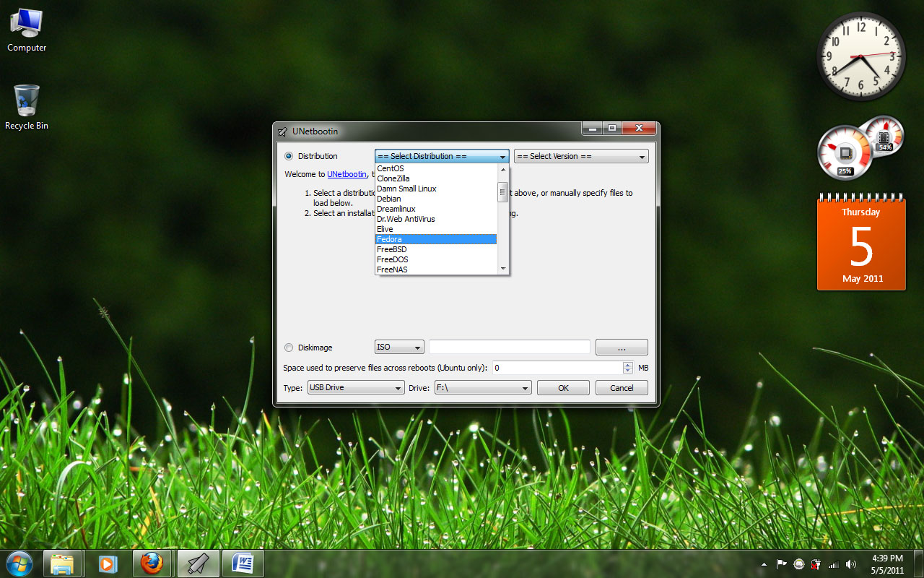Choose Dr.Web AntiVirus from the list
Image resolution: width=924 pixels, height=578 pixels.
coord(436,219)
